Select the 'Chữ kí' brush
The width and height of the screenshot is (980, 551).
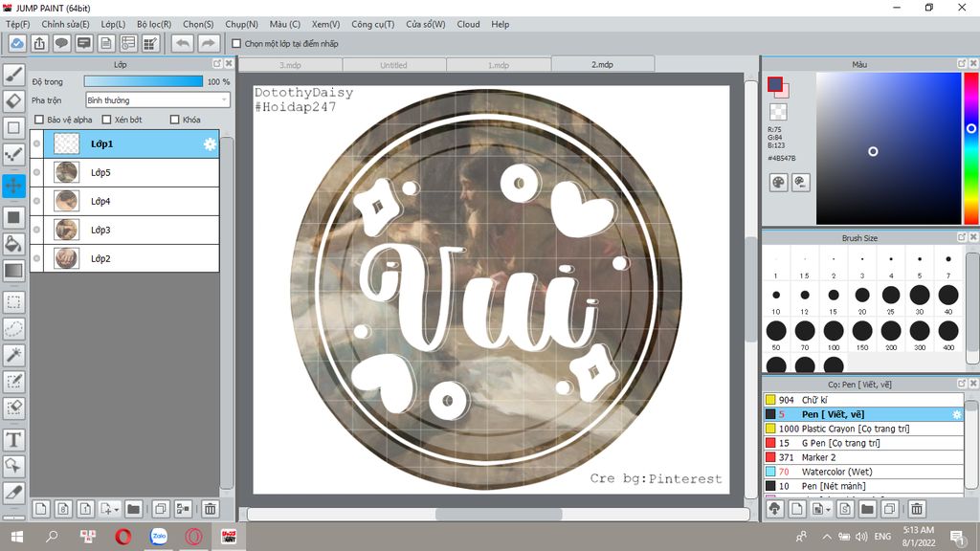[864, 400]
